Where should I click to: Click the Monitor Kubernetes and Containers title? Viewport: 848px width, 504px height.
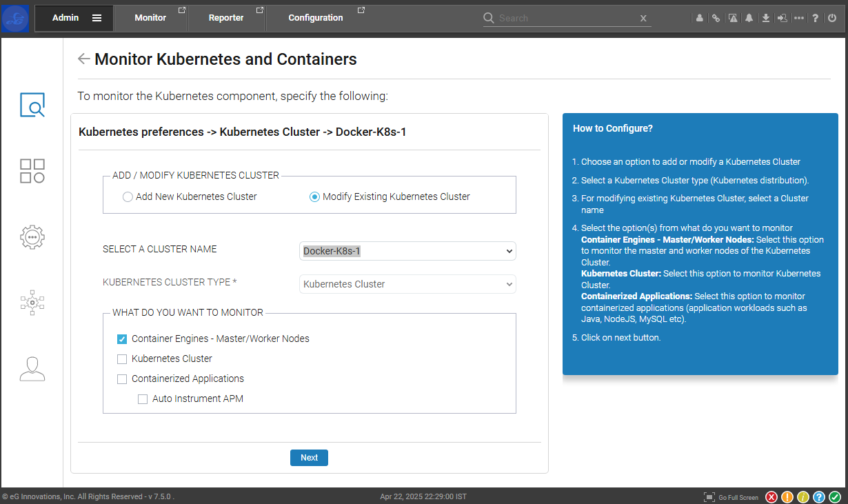click(225, 59)
